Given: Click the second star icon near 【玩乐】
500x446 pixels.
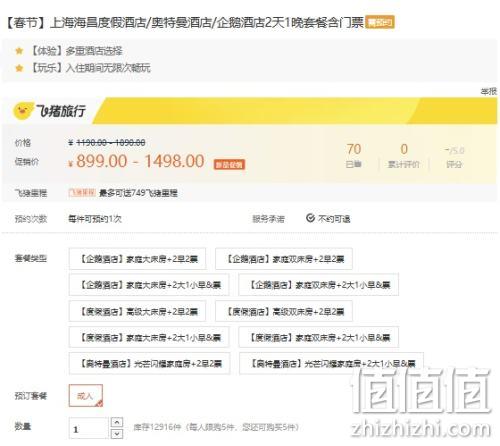Looking at the screenshot, I should point(19,68).
